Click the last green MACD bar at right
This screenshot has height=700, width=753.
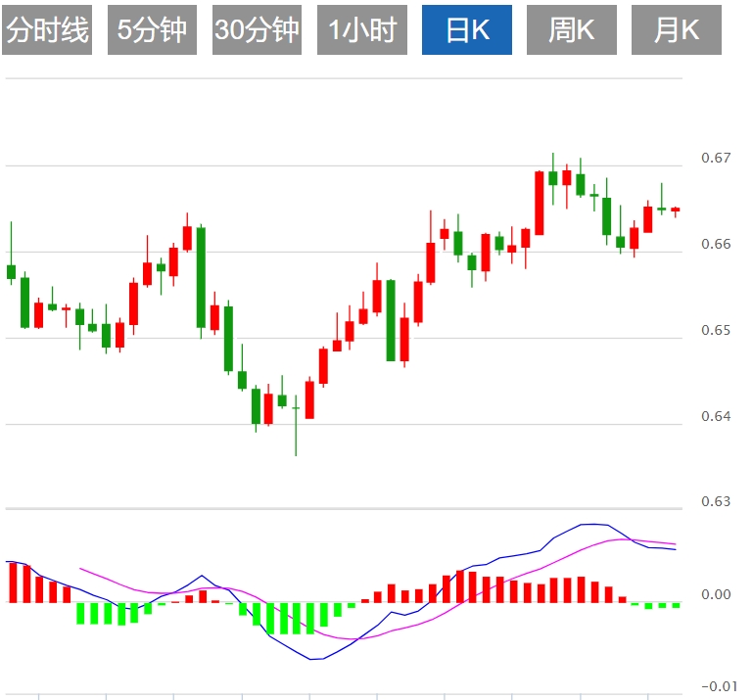[x=676, y=605]
